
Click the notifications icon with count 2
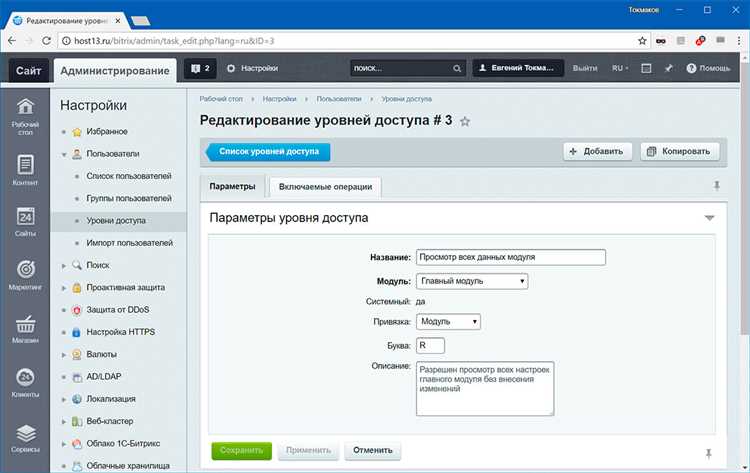(x=200, y=68)
